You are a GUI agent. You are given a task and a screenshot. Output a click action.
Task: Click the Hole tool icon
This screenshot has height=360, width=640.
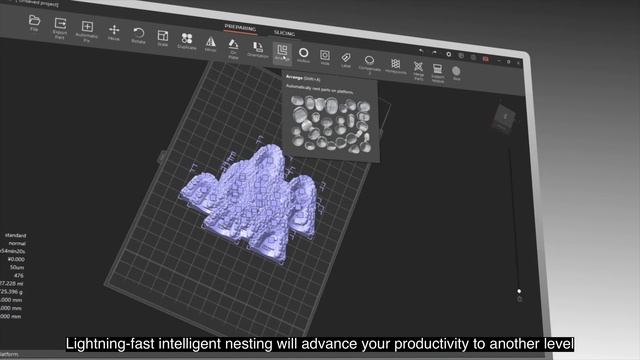tap(325, 55)
